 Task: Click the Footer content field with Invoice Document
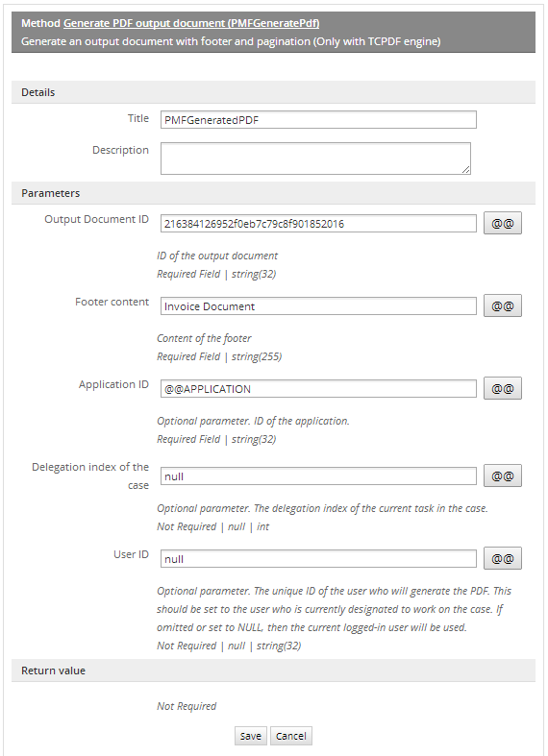(318, 305)
